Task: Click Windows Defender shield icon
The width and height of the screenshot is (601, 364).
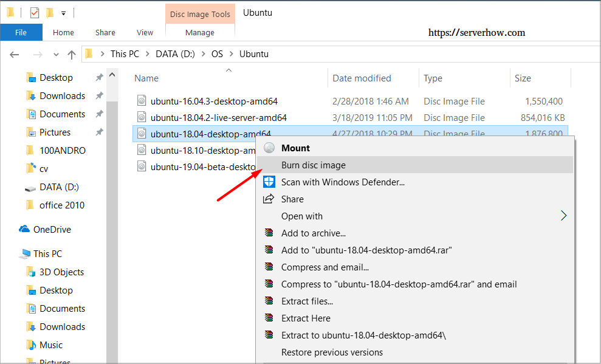Action: 269,182
